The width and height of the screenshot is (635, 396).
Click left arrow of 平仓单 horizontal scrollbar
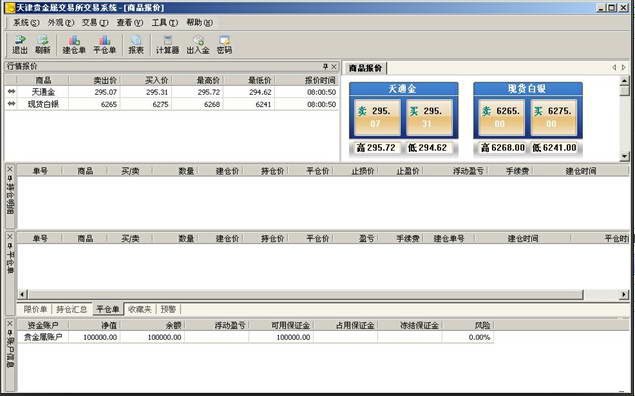(23, 294)
